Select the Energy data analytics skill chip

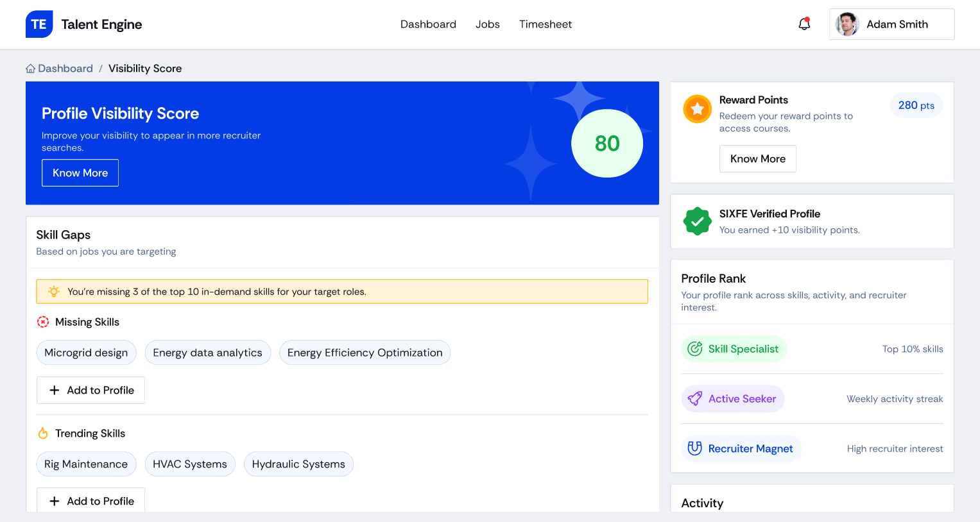click(208, 353)
